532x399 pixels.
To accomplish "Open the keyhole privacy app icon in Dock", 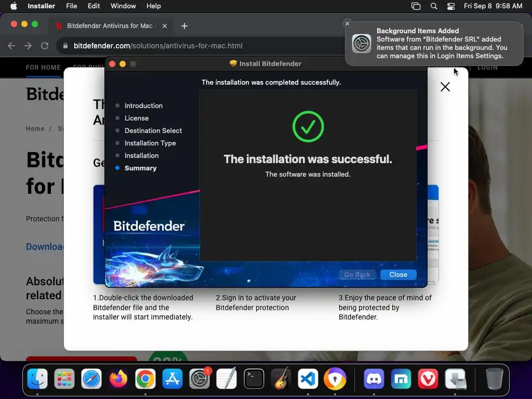I will (335, 379).
